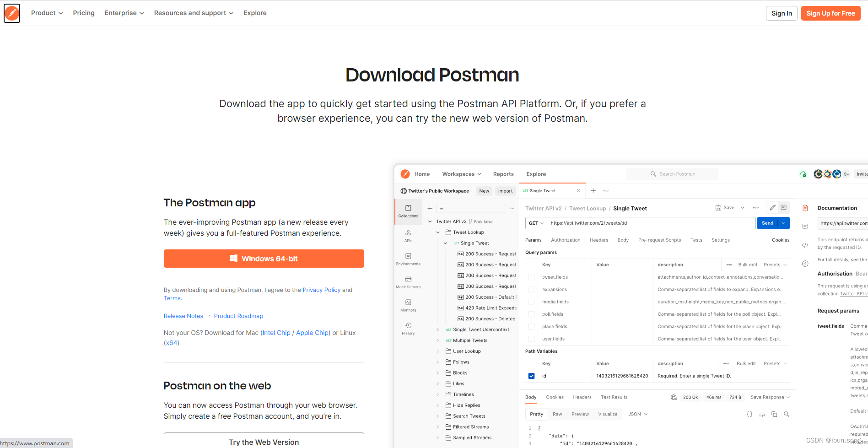
Task: Switch to the Authorization tab
Action: [566, 240]
